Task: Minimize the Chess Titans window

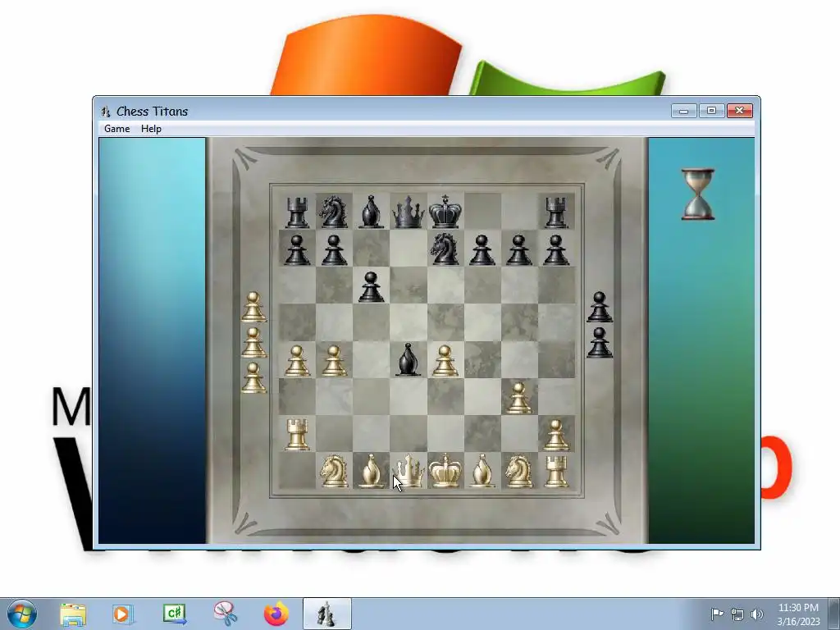Action: click(x=684, y=111)
